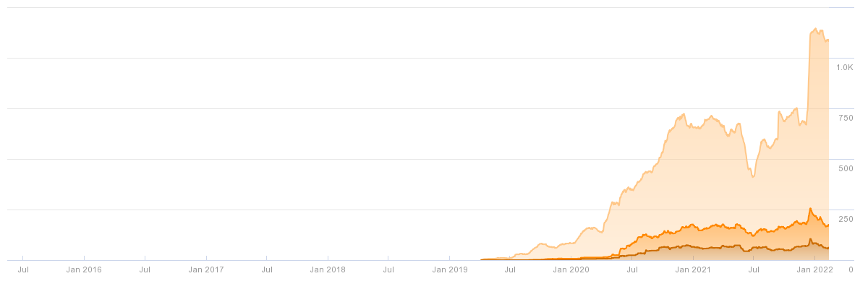Select the "Jan 2021" date label
The height and width of the screenshot is (289, 868).
coord(694,269)
